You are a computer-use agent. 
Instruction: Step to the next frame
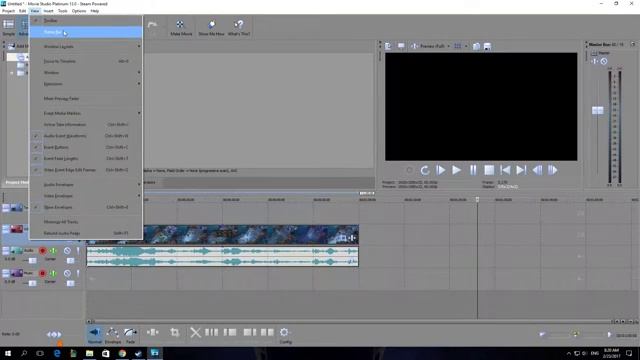coord(553,170)
